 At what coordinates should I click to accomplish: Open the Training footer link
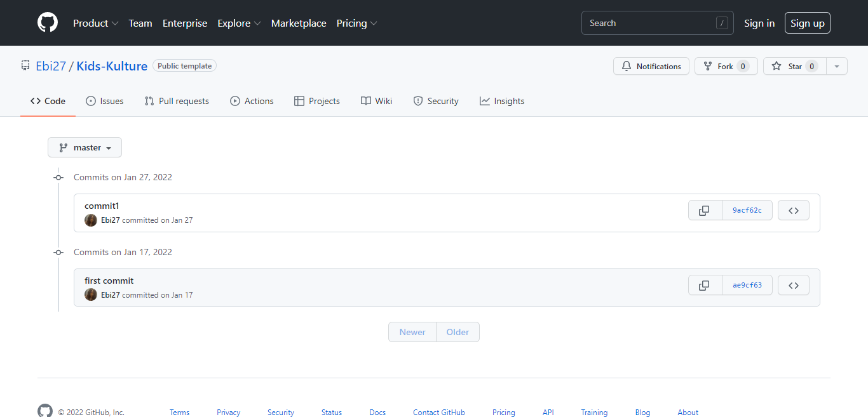click(x=594, y=413)
